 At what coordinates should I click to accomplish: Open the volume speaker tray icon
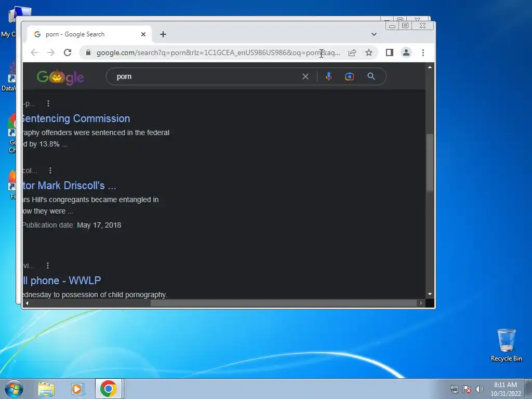(479, 389)
